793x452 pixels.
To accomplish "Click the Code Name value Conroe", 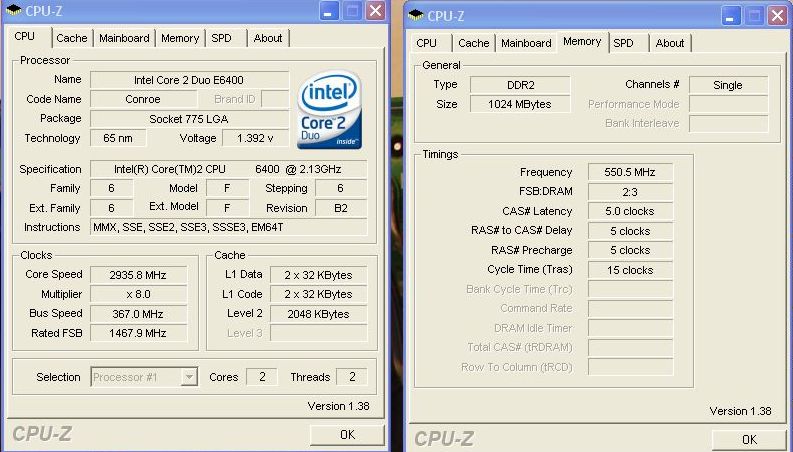I will click(x=143, y=99).
